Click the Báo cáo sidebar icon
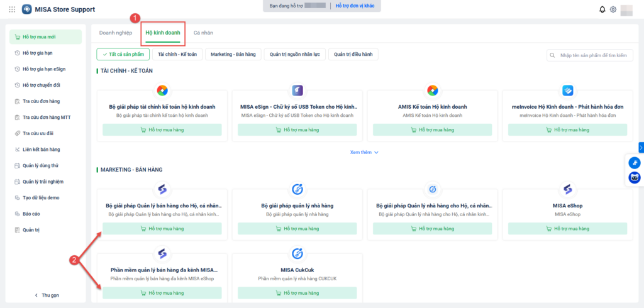This screenshot has width=644, height=308. tap(17, 214)
